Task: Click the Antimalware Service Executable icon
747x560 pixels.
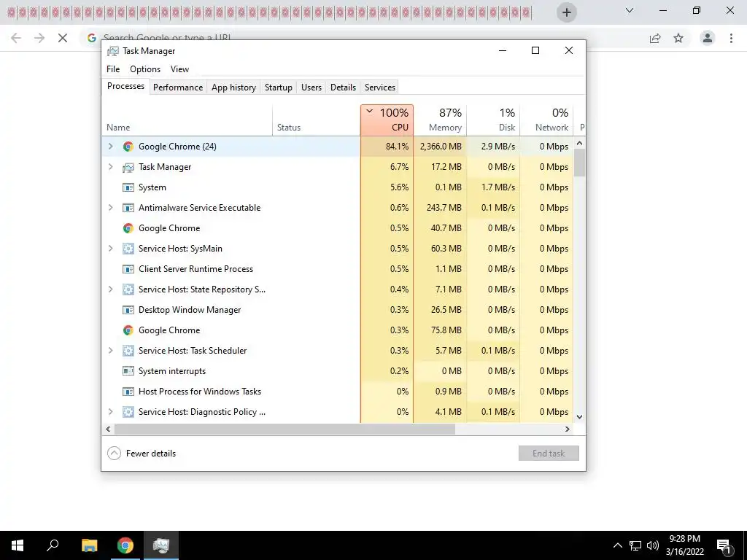Action: point(128,208)
